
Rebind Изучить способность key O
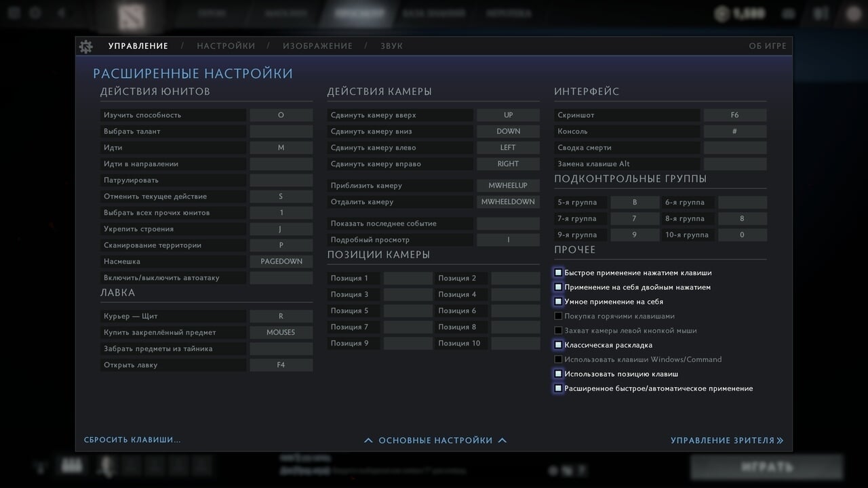(281, 115)
